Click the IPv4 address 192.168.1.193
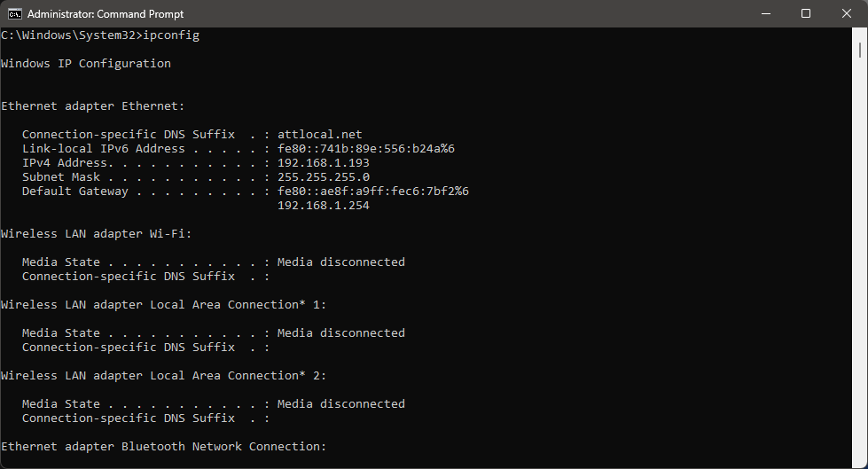Viewport: 868px width, 469px height. (323, 163)
